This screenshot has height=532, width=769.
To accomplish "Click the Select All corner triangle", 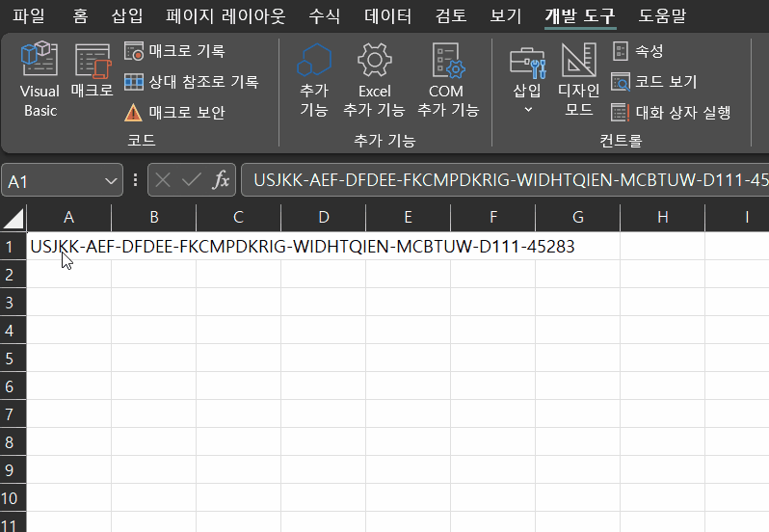I will tap(13, 218).
